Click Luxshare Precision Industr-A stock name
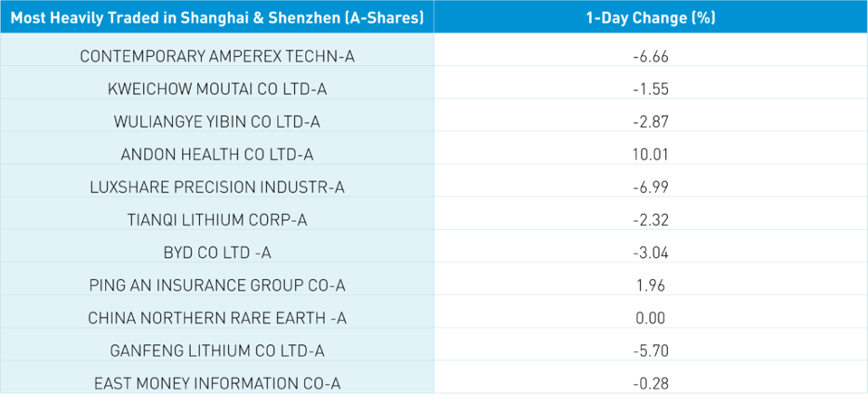This screenshot has height=403, width=868. click(216, 187)
